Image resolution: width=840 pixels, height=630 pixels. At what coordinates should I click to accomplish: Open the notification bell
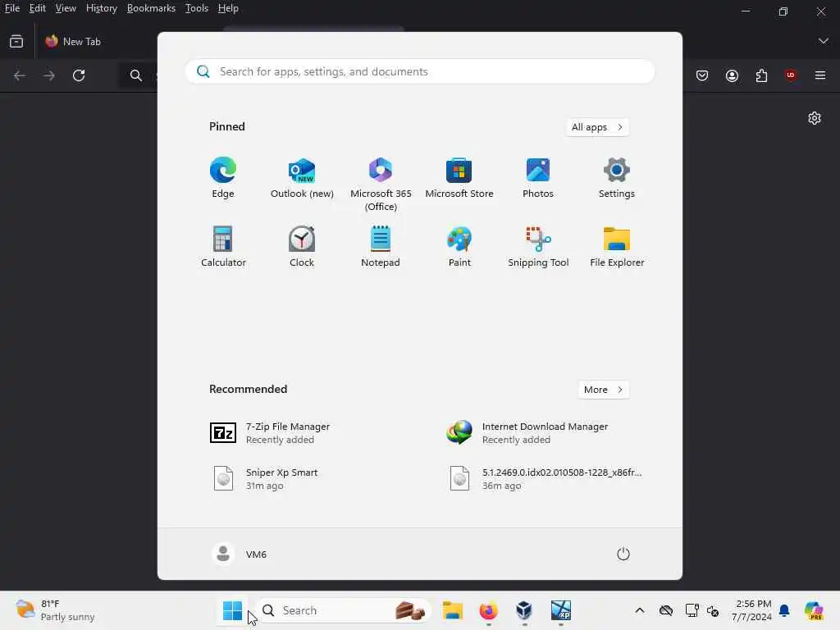coord(784,610)
